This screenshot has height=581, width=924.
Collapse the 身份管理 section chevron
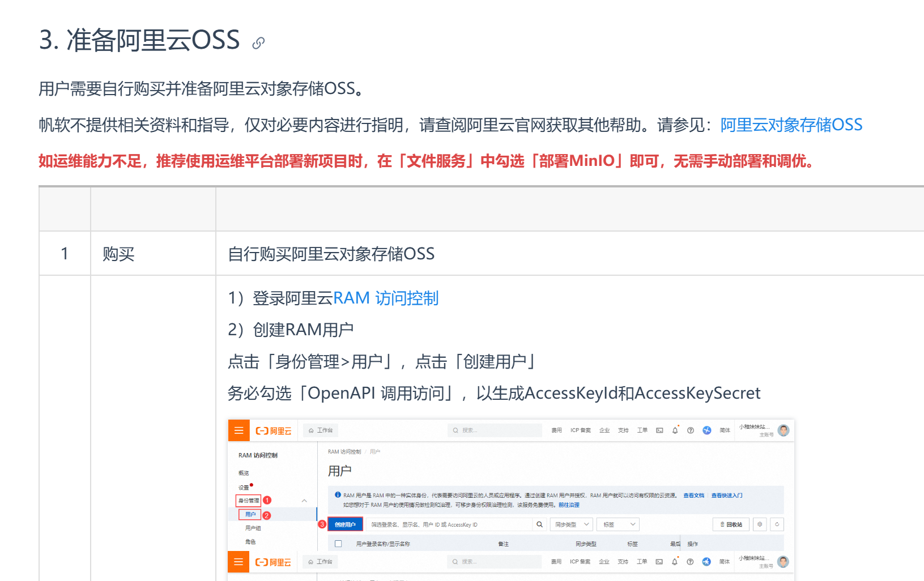click(304, 501)
